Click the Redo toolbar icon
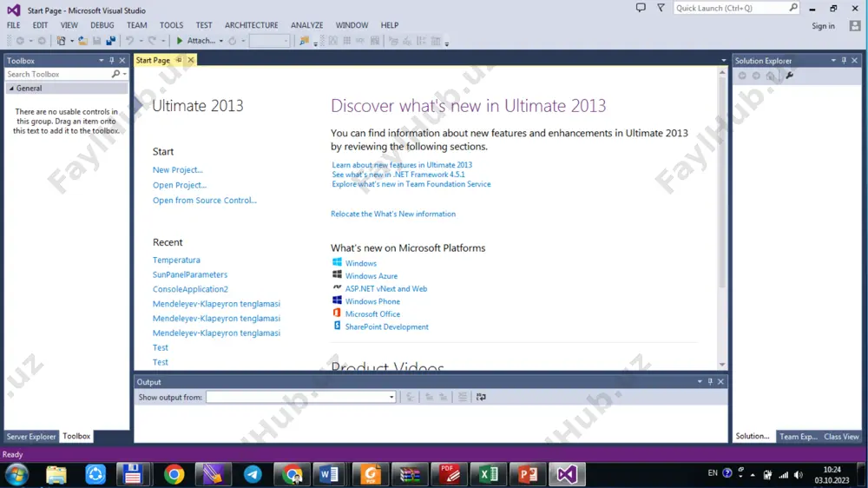Viewport: 868px width, 488px height. 152,41
